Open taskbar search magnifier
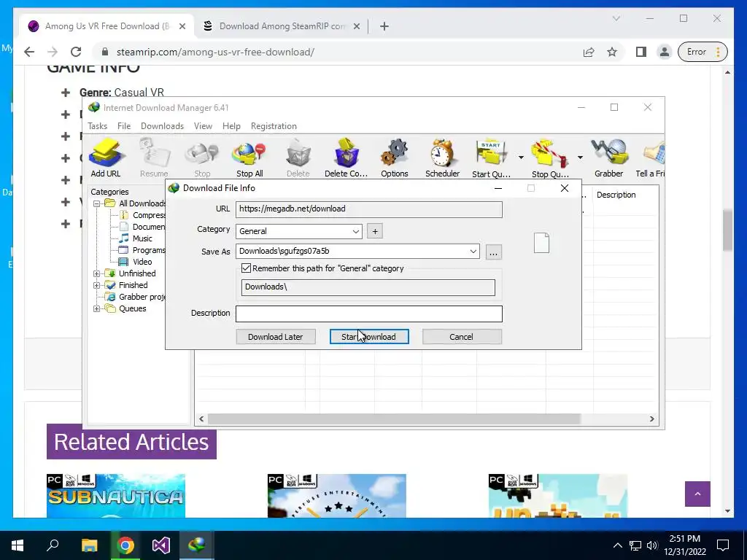The width and height of the screenshot is (747, 560). [x=53, y=545]
